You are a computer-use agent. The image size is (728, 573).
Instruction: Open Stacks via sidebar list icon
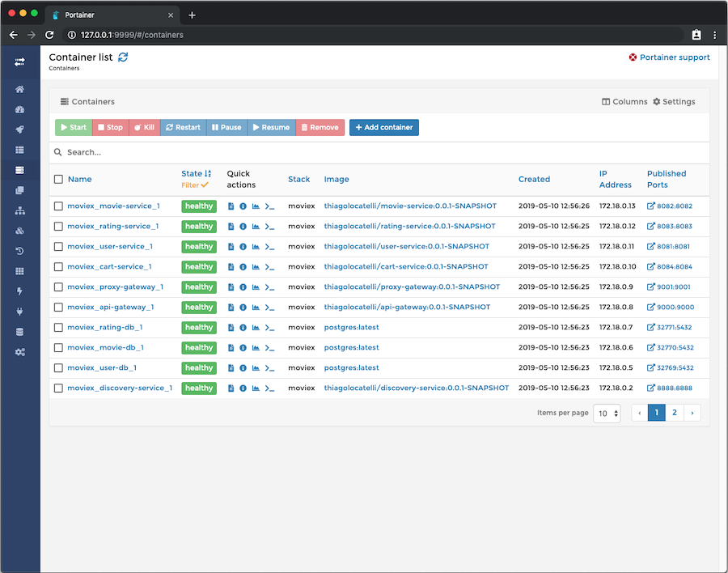(x=19, y=150)
